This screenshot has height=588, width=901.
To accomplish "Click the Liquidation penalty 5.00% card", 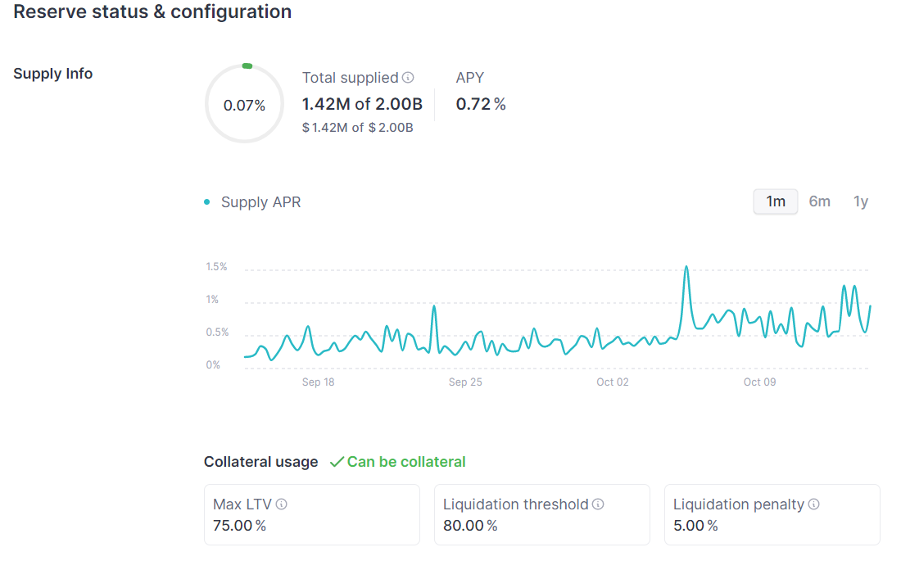I will click(772, 514).
